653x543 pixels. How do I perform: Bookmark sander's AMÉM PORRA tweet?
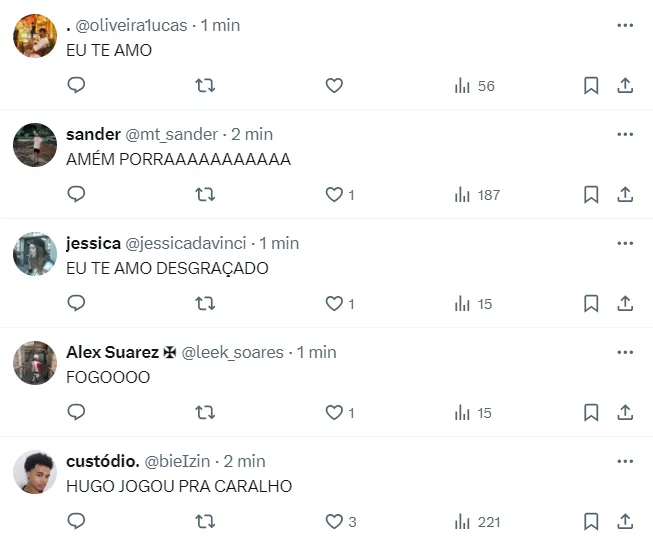(x=591, y=195)
